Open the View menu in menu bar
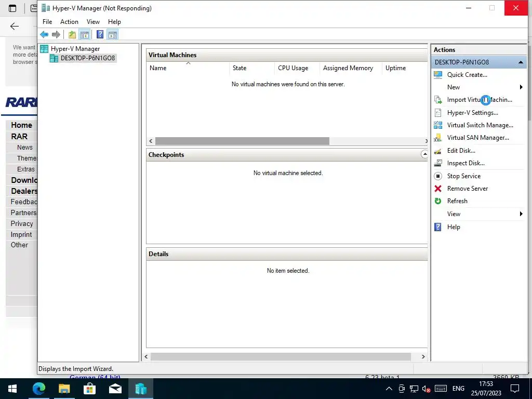532x399 pixels. [93, 22]
